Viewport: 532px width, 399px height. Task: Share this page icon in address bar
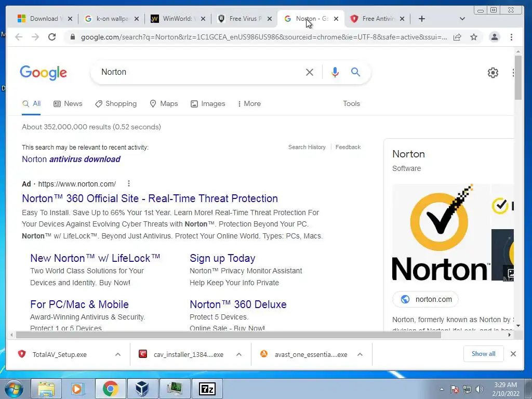point(457,37)
